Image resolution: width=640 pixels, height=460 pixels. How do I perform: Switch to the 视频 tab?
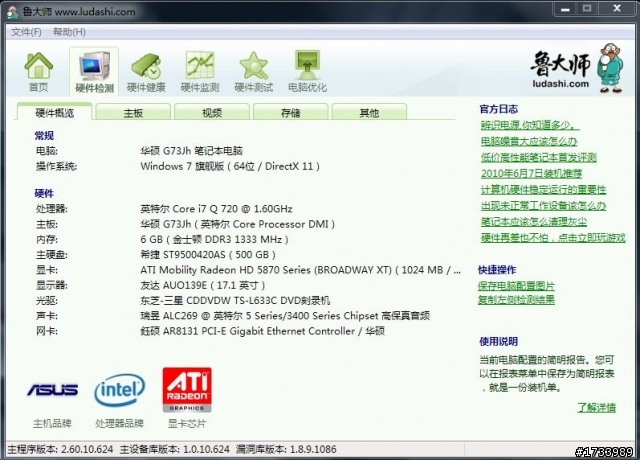pos(212,112)
